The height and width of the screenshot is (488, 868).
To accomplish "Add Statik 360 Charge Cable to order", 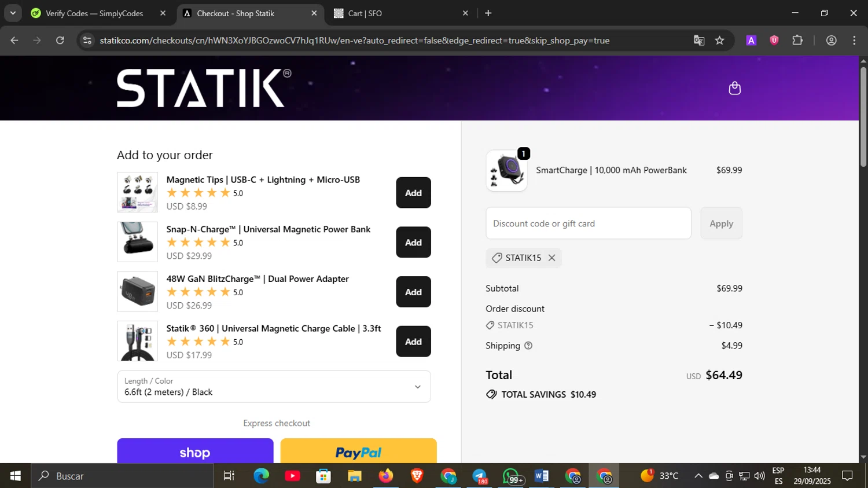I will pos(413,342).
